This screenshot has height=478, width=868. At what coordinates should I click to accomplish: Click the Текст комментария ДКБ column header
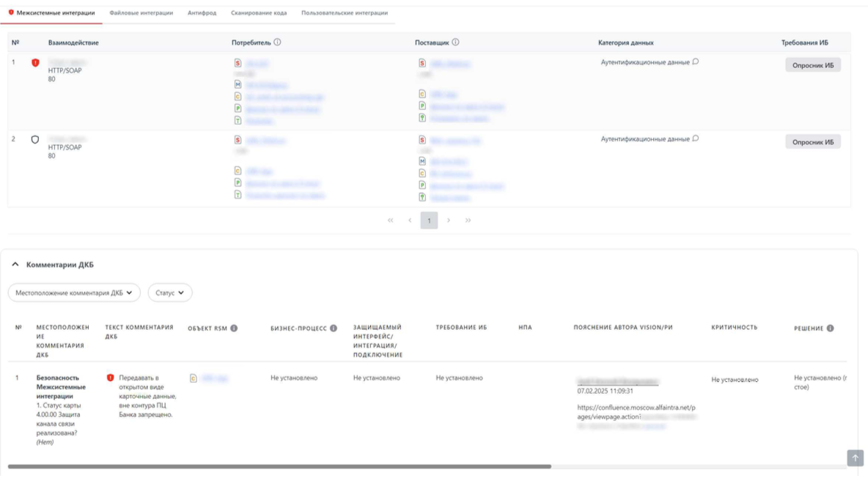point(139,332)
